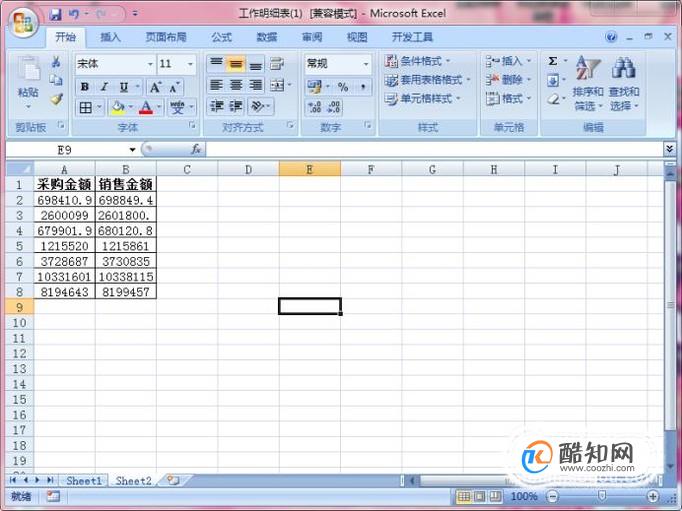Click the zoom slider handle
682x511 pixels.
tap(602, 496)
